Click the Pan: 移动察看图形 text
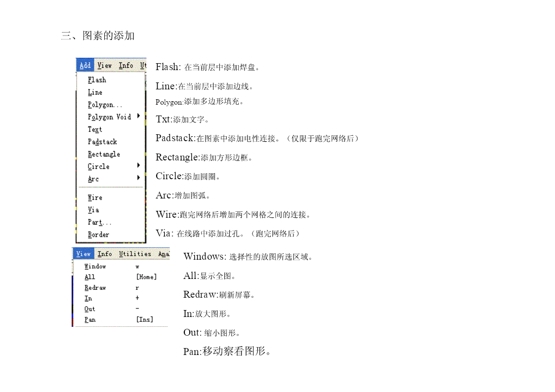The height and width of the screenshot is (392, 555). pos(227,352)
